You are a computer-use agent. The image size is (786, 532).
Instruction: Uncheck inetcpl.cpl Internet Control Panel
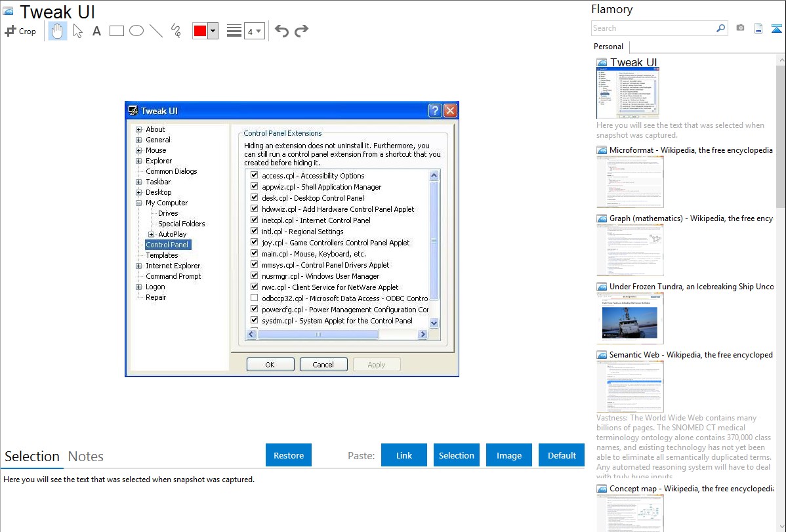[254, 220]
